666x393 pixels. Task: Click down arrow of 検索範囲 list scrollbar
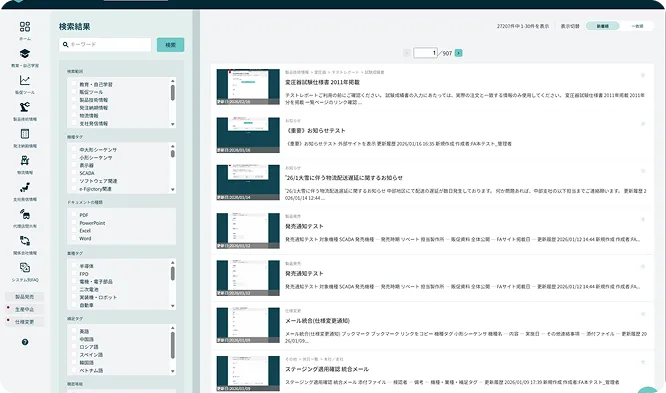click(172, 124)
